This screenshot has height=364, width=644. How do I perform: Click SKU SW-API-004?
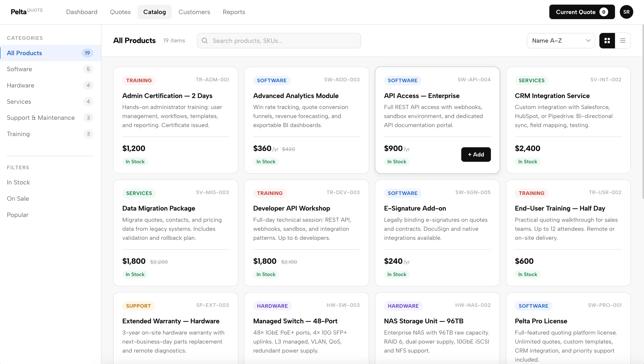474,80
